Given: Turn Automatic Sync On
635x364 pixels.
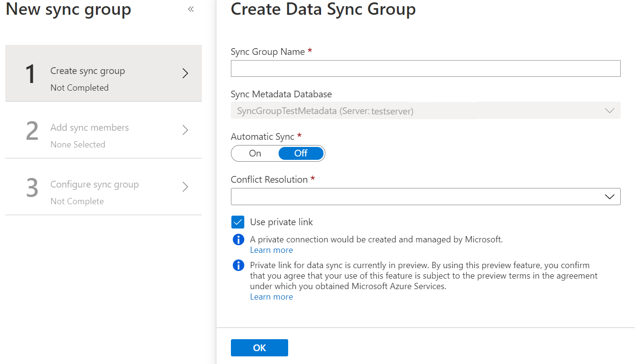Looking at the screenshot, I should click(x=255, y=153).
